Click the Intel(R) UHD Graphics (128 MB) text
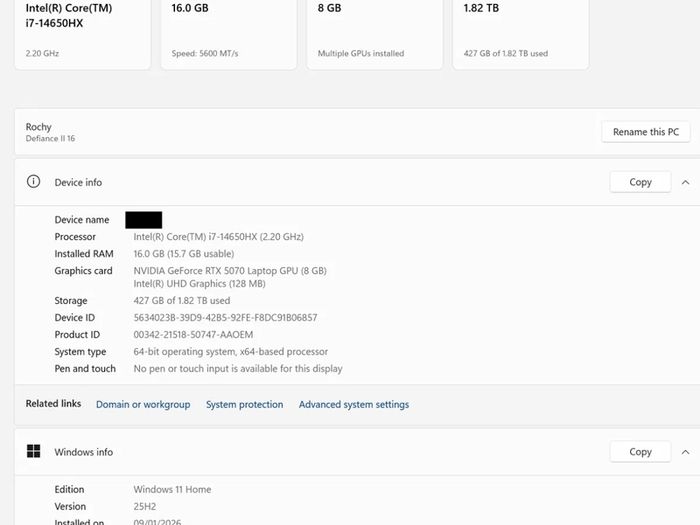700x525 pixels. (x=199, y=284)
